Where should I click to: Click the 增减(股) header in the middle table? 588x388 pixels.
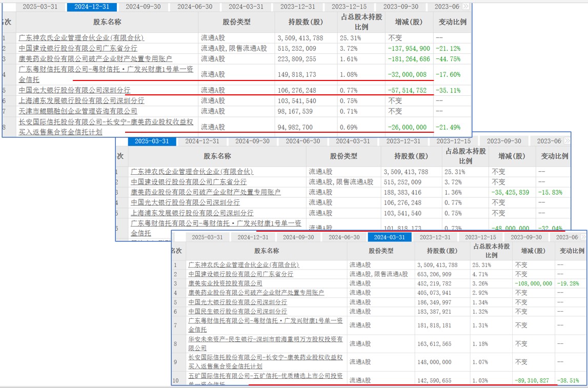click(512, 157)
